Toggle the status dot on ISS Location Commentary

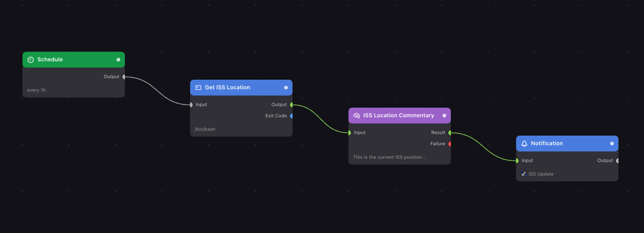point(444,115)
